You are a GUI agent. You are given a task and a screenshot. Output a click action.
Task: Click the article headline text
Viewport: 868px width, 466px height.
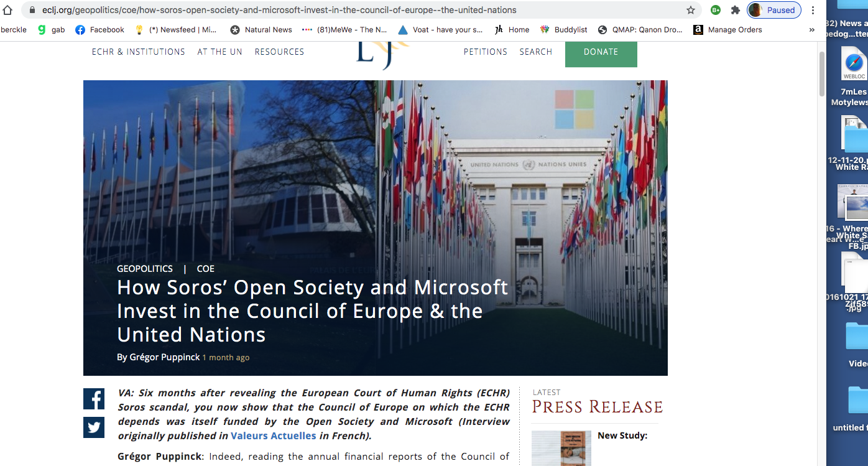(x=313, y=311)
